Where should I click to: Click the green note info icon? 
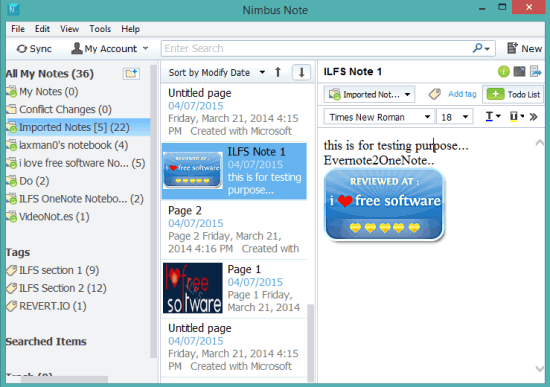pos(503,72)
